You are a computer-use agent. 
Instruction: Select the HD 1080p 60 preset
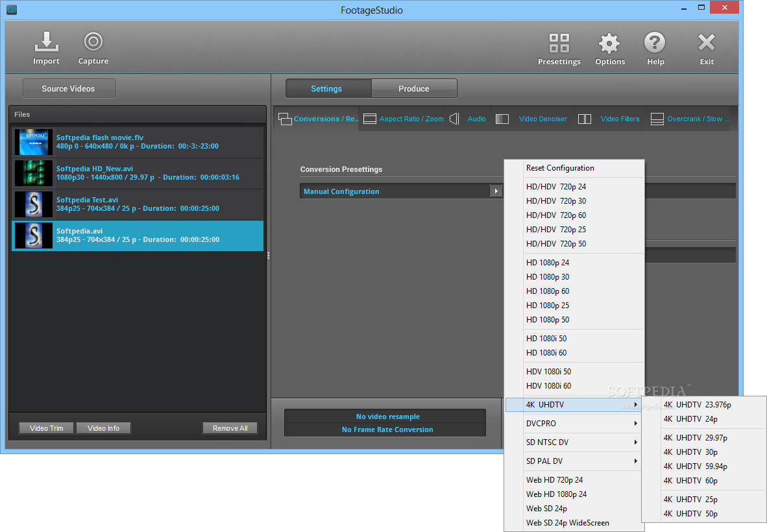[574, 291]
